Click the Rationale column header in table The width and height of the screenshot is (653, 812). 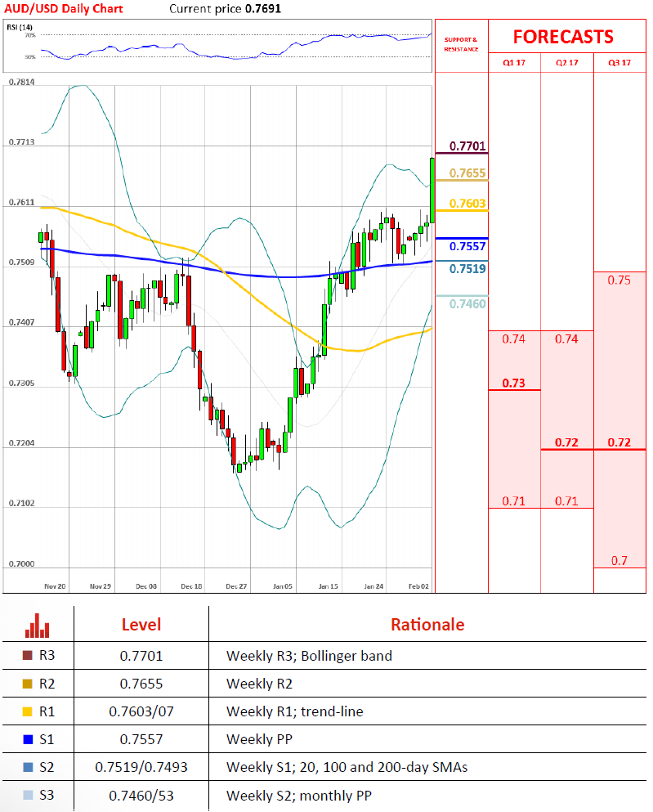(x=427, y=625)
